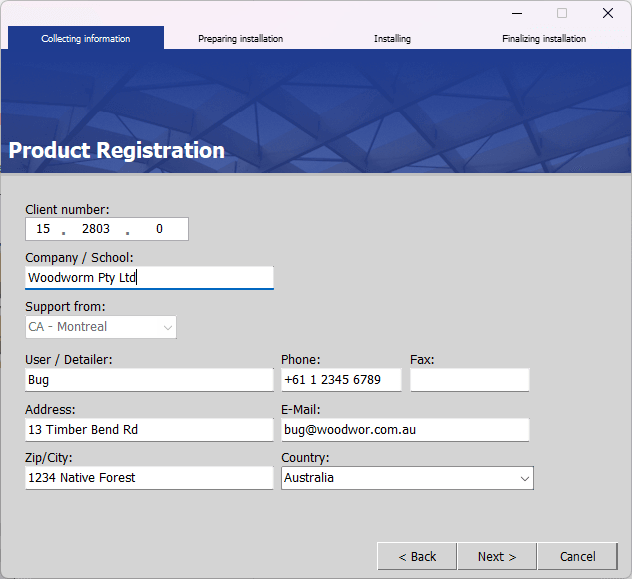Select the Finalizing installation step
The height and width of the screenshot is (579, 632).
tap(544, 39)
